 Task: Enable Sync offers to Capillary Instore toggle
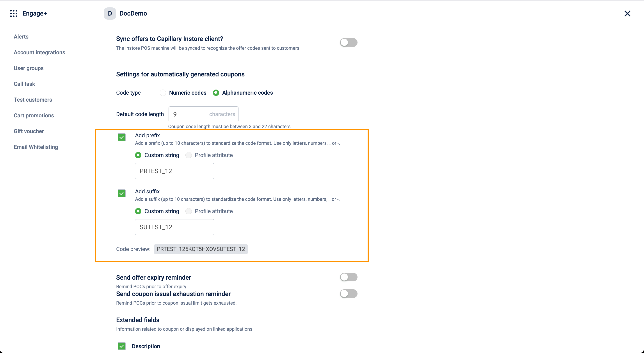coord(348,42)
